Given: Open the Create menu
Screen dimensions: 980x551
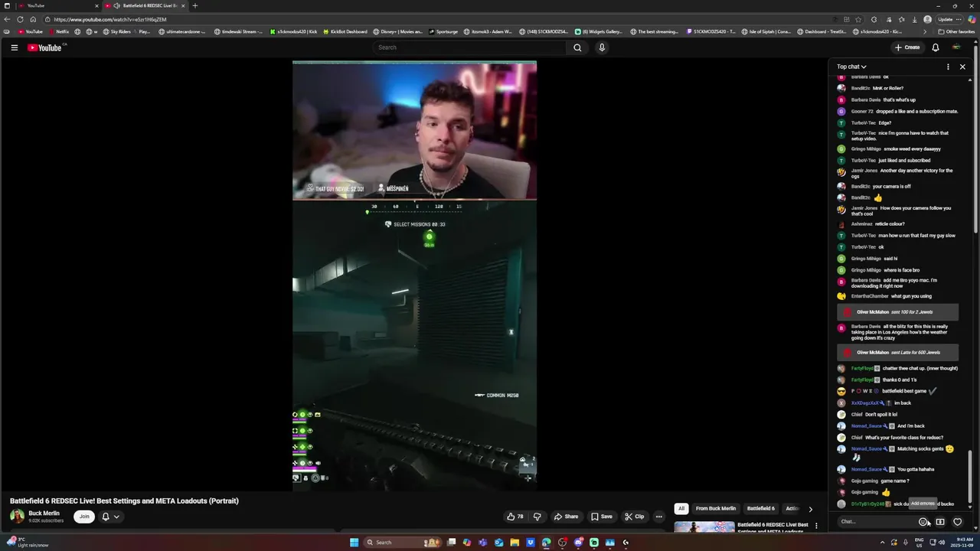Looking at the screenshot, I should [x=907, y=47].
